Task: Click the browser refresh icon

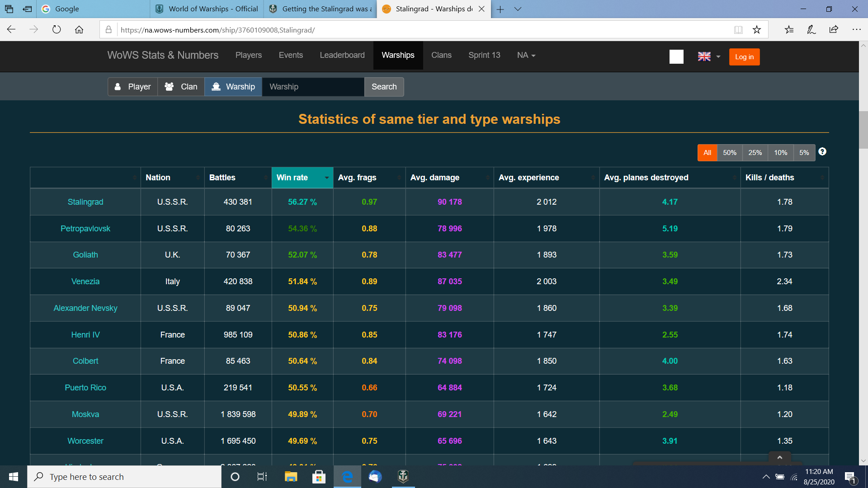Action: [x=57, y=30]
